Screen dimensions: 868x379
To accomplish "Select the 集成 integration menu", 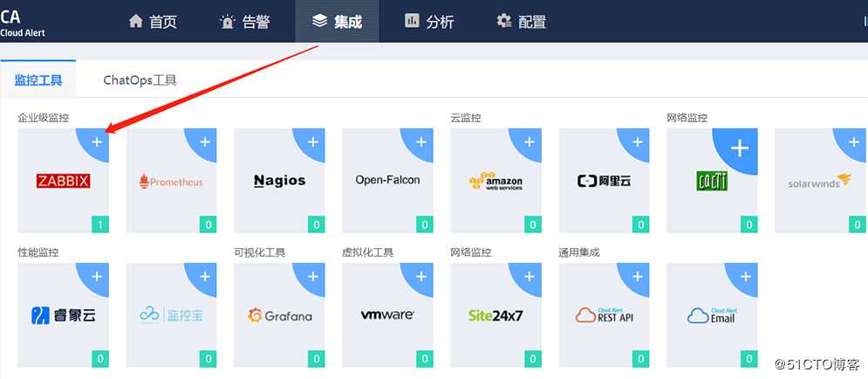I will point(337,21).
